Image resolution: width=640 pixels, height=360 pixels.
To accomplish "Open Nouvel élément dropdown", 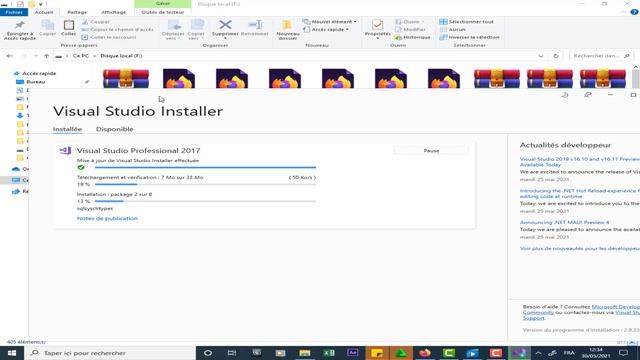I will click(x=330, y=22).
